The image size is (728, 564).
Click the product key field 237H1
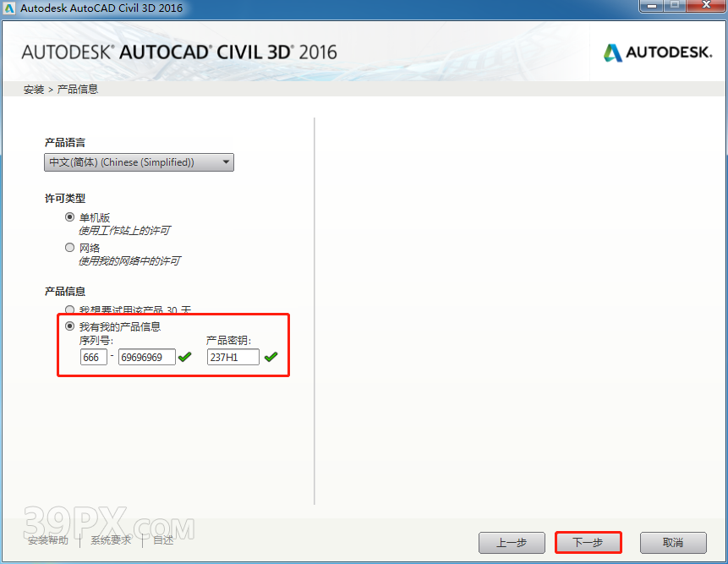tap(233, 357)
